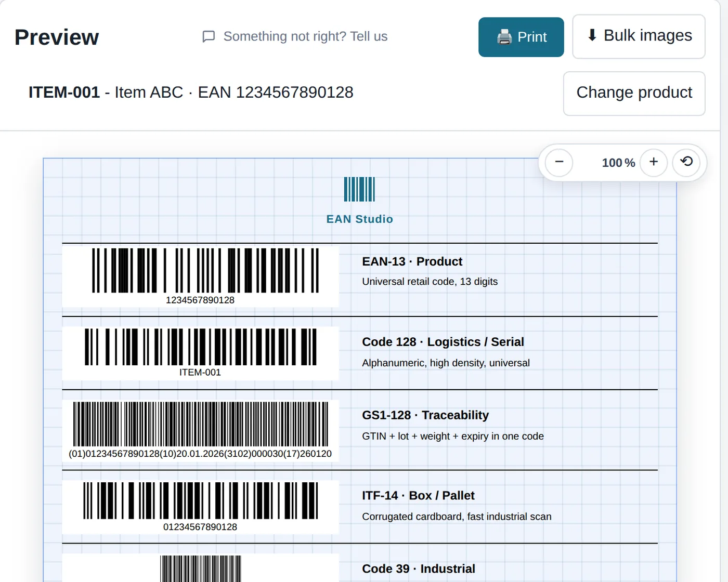This screenshot has width=728, height=582.
Task: Click 'GS1-128 · Traceability' heading
Action: coord(425,415)
